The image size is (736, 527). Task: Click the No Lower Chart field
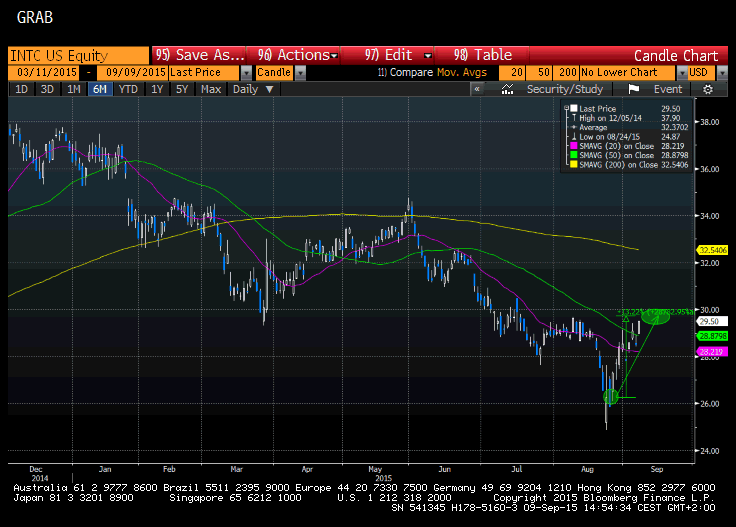(x=628, y=72)
